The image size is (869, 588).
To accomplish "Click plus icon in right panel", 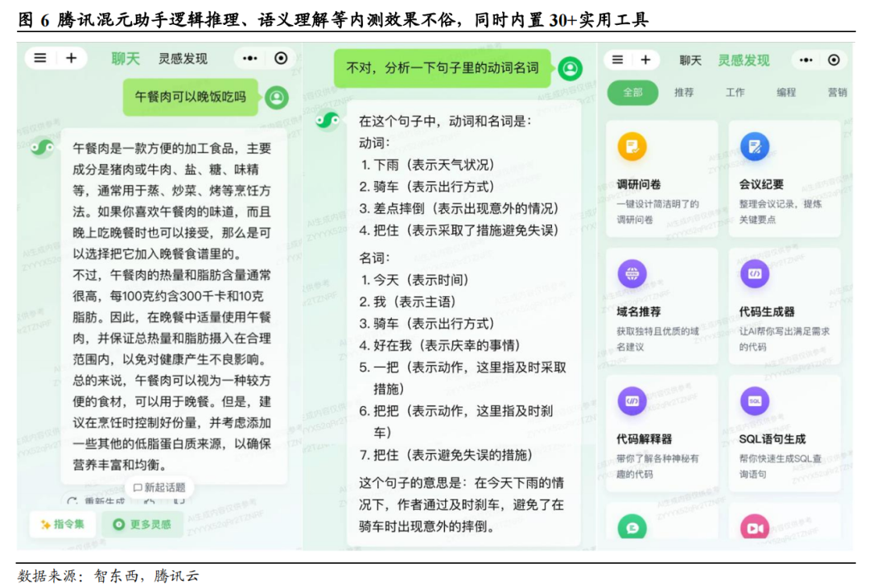I will click(645, 60).
